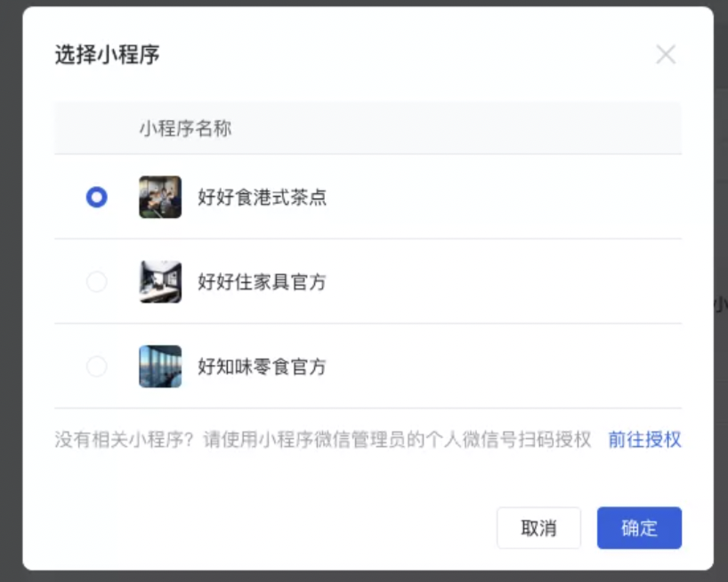Click the 取消 button

pos(538,528)
